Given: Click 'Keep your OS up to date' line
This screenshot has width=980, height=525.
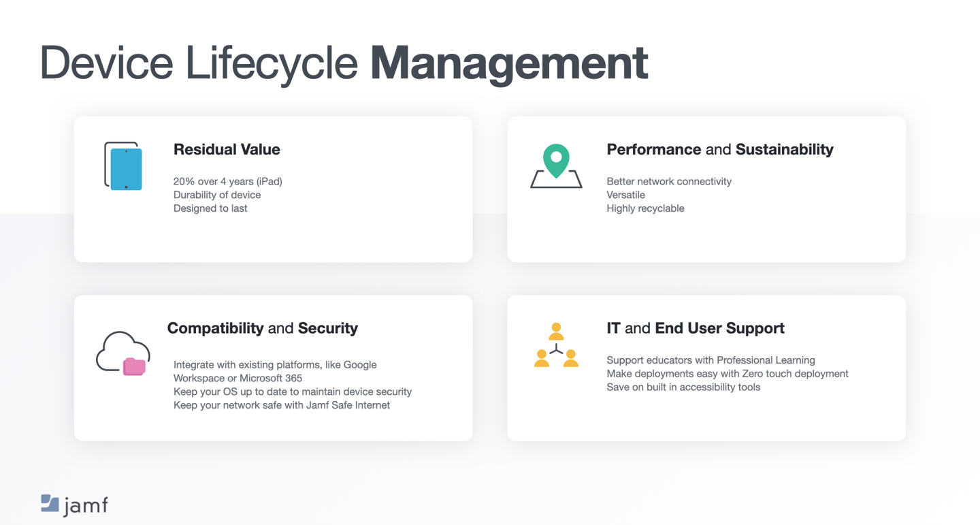Looking at the screenshot, I should (293, 392).
